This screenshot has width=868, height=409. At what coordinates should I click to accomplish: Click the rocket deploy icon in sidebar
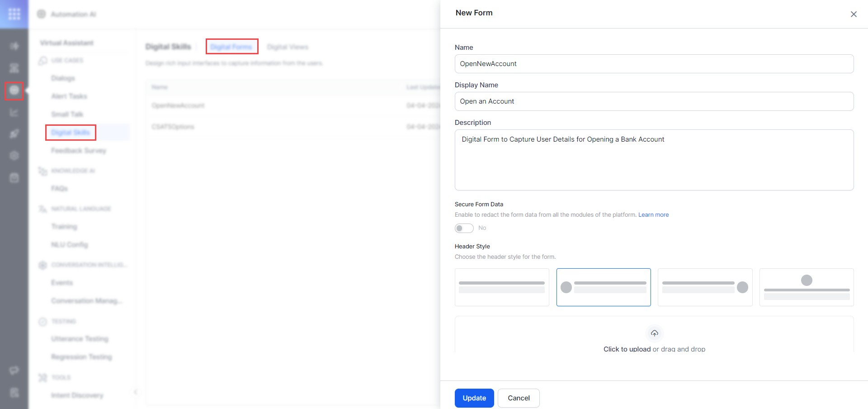pos(14,134)
